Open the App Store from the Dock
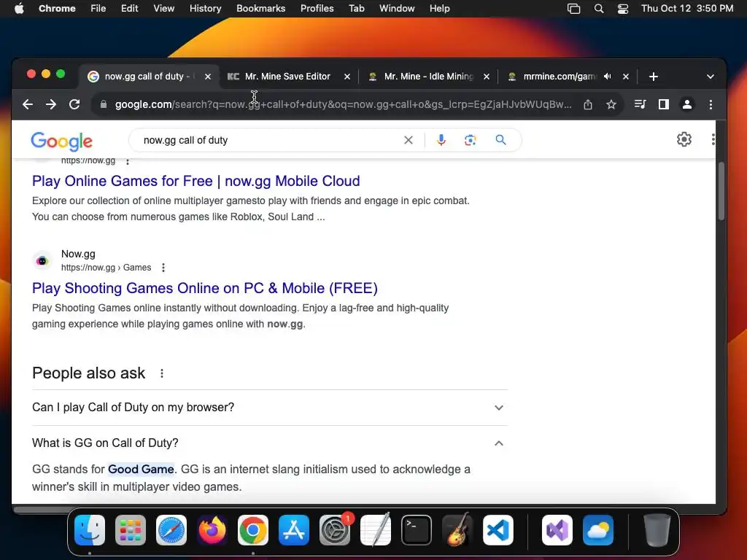 point(294,529)
